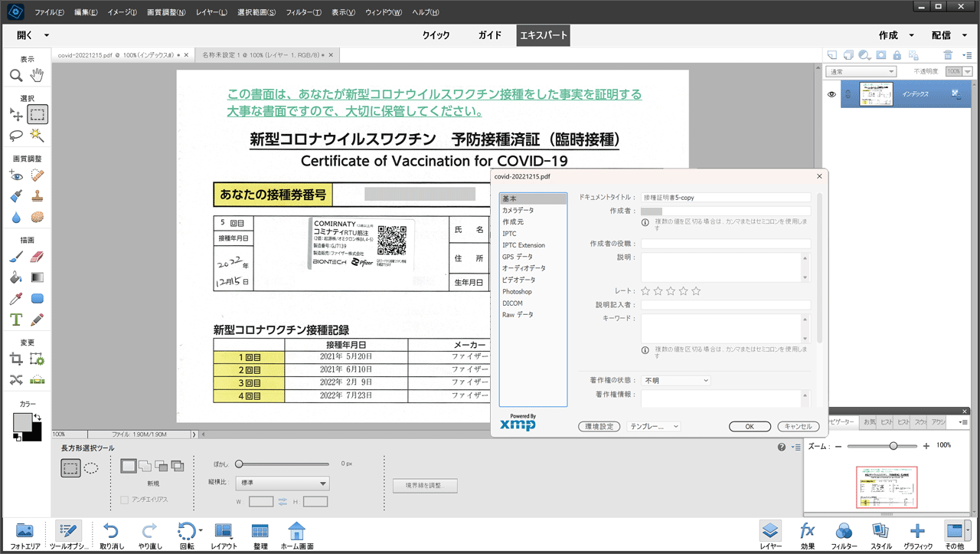Click the trash icon to delete layer
This screenshot has height=554, width=980.
(x=948, y=55)
